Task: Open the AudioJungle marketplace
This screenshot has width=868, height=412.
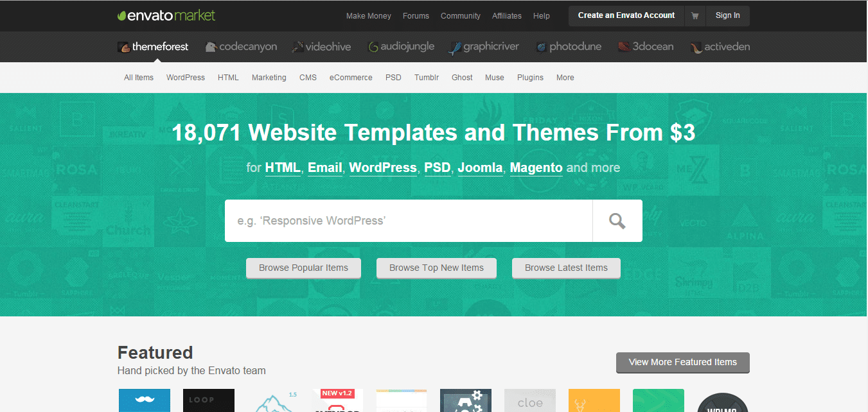Action: click(401, 47)
